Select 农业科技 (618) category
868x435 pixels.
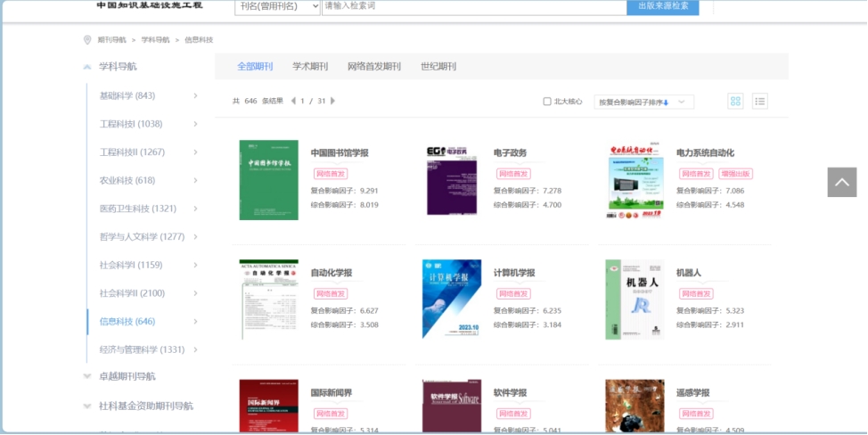click(x=127, y=180)
